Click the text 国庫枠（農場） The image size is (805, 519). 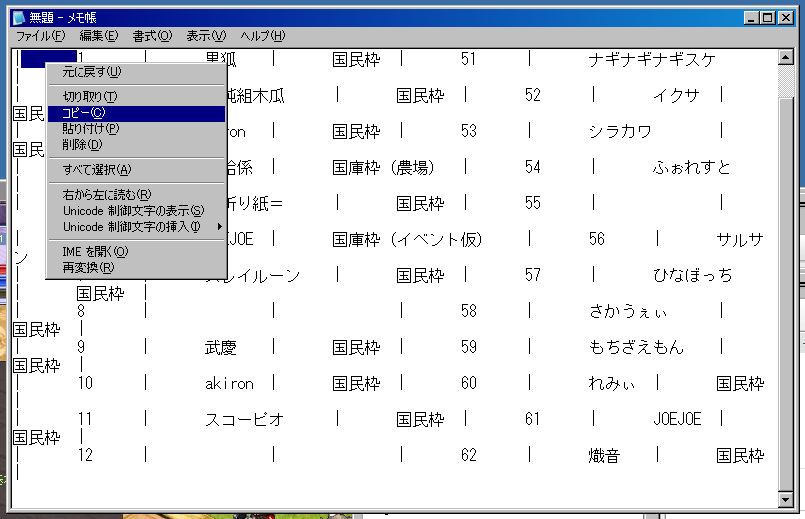click(x=383, y=167)
